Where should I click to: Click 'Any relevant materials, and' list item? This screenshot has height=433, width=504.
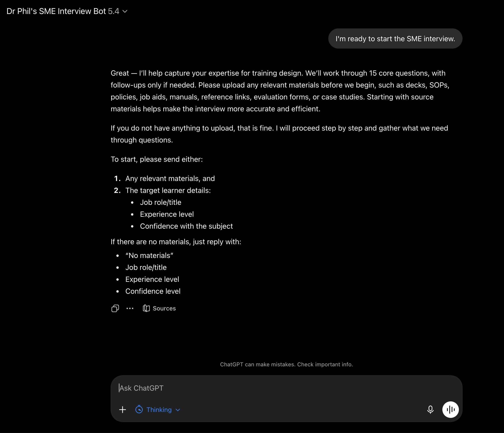pos(170,178)
